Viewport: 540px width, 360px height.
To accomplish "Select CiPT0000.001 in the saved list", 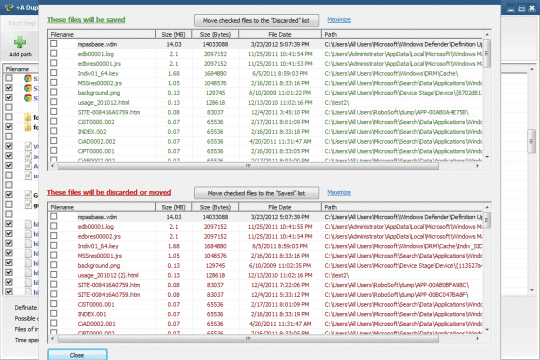I will coord(96,151).
